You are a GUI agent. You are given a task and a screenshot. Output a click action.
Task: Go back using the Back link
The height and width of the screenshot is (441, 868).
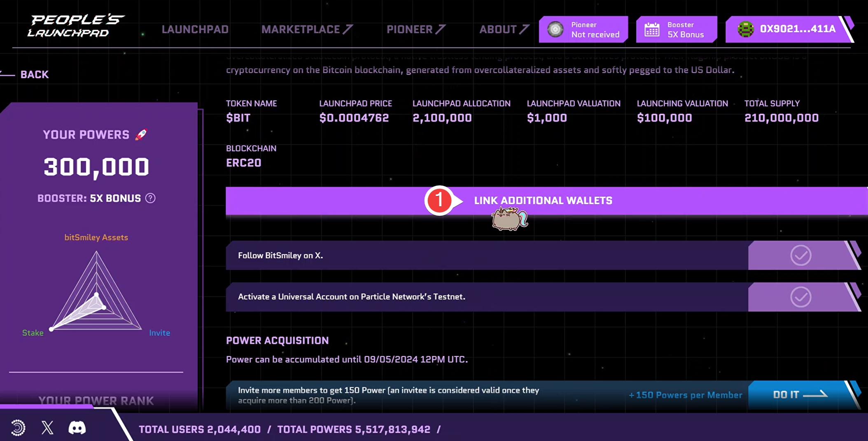point(34,75)
